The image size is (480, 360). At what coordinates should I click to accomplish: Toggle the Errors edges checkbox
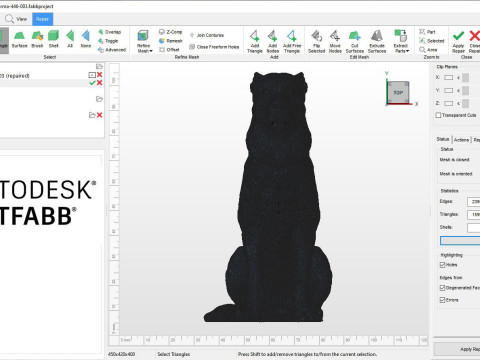tap(443, 300)
